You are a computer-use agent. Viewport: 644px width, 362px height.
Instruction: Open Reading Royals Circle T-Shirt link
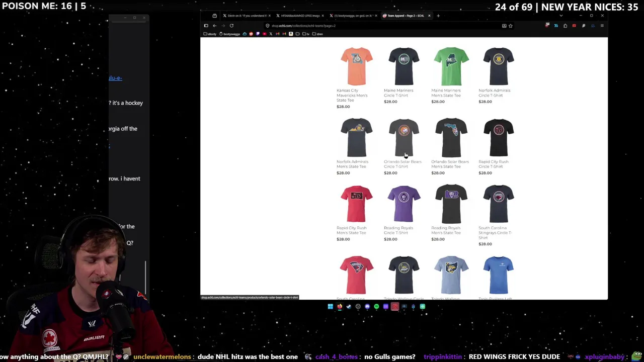(398, 230)
